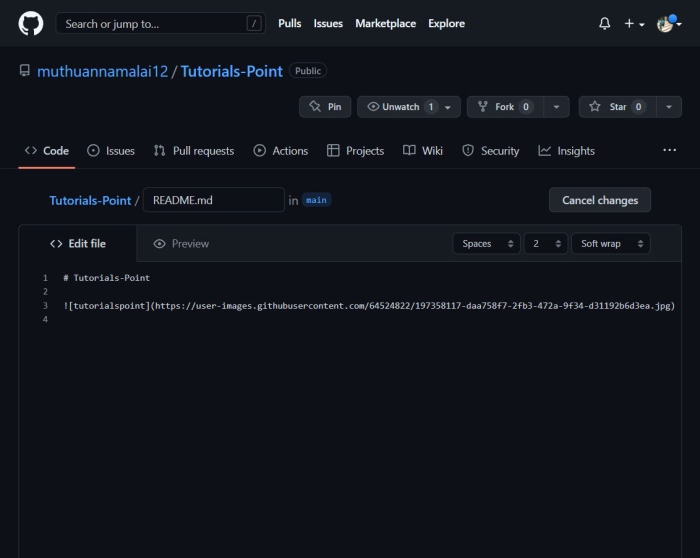Focus the Search or jump to field
This screenshot has width=700, height=558.
(x=160, y=23)
